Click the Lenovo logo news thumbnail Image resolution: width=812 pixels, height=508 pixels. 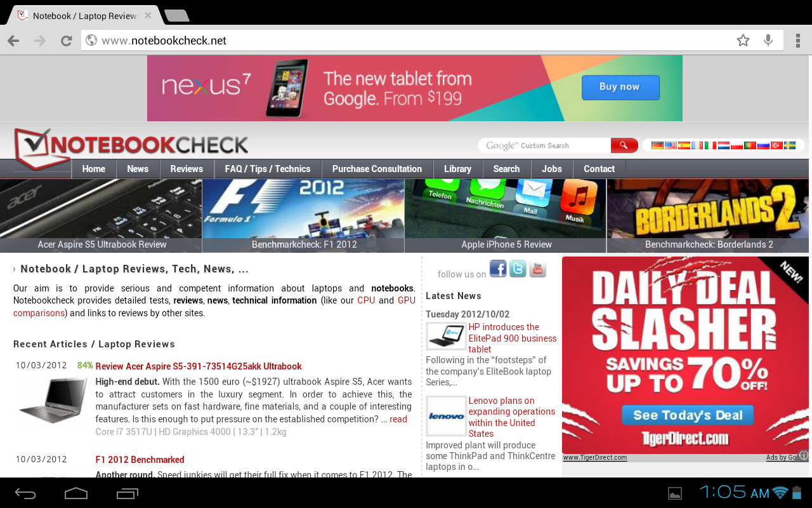click(446, 416)
